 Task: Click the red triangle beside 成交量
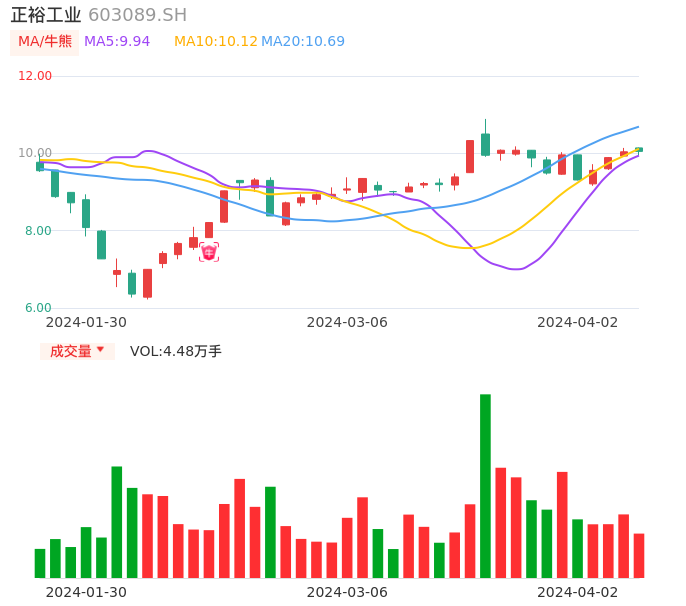[100, 350]
